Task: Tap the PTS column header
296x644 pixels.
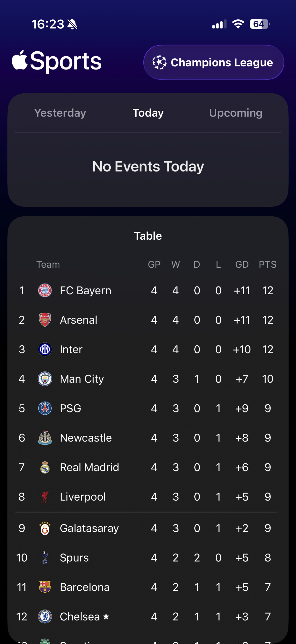Action: coord(268,265)
